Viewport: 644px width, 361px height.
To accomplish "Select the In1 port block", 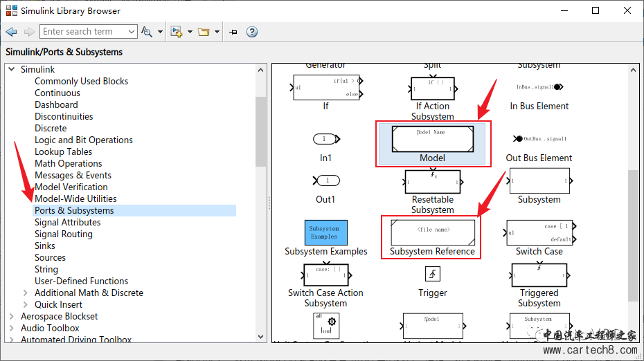I will point(327,139).
